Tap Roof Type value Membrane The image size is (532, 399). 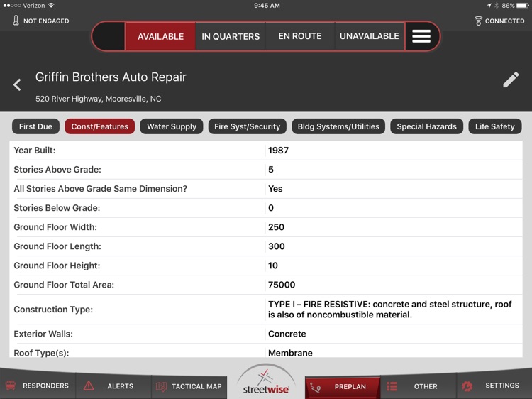pyautogui.click(x=290, y=353)
